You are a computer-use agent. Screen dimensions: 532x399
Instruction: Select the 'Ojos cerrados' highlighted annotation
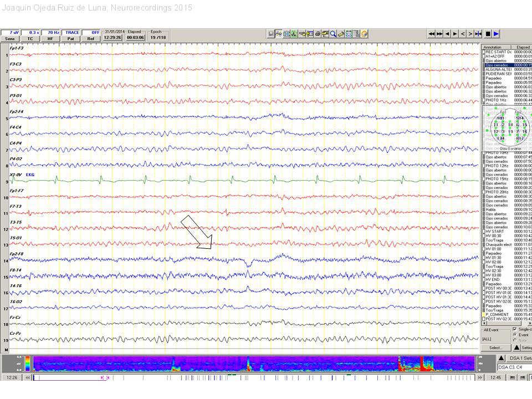499,65
